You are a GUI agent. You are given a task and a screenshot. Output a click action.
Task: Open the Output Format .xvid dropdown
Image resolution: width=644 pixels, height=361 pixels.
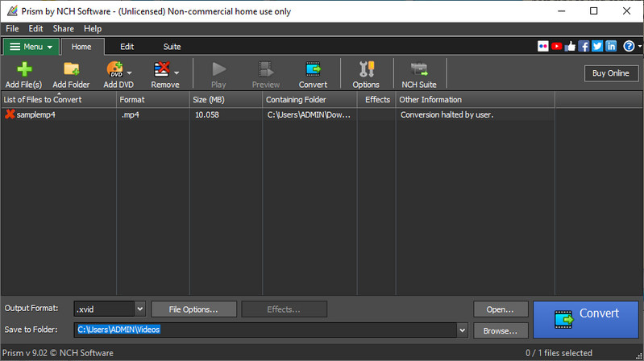139,309
